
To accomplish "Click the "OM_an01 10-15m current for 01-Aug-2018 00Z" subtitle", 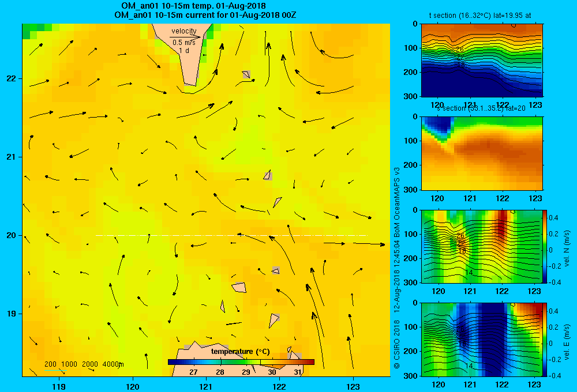I will 205,15.
